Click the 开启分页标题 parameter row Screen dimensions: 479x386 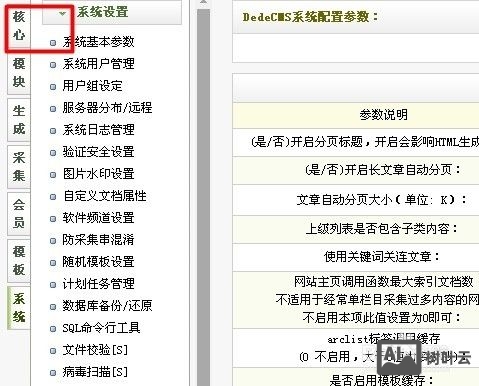(x=356, y=142)
